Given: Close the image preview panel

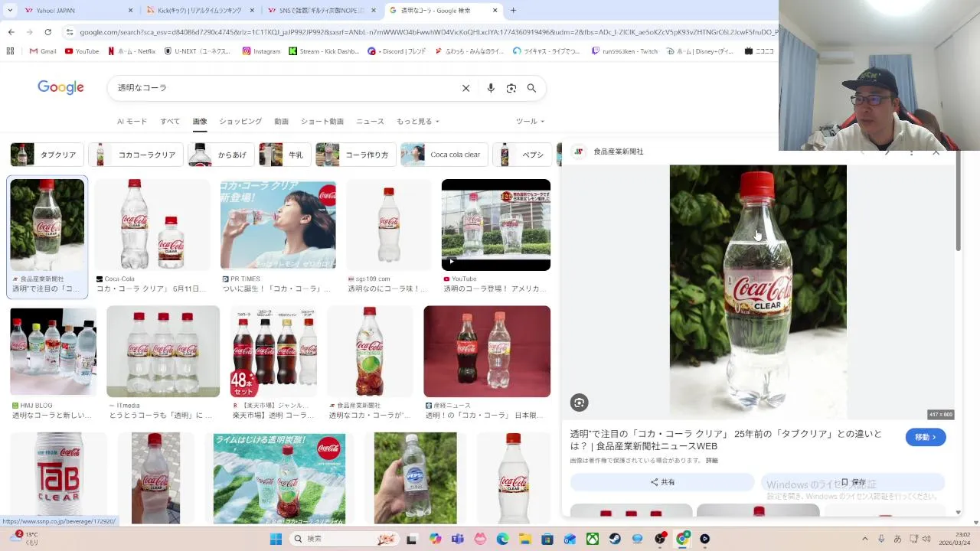Looking at the screenshot, I should tap(936, 152).
